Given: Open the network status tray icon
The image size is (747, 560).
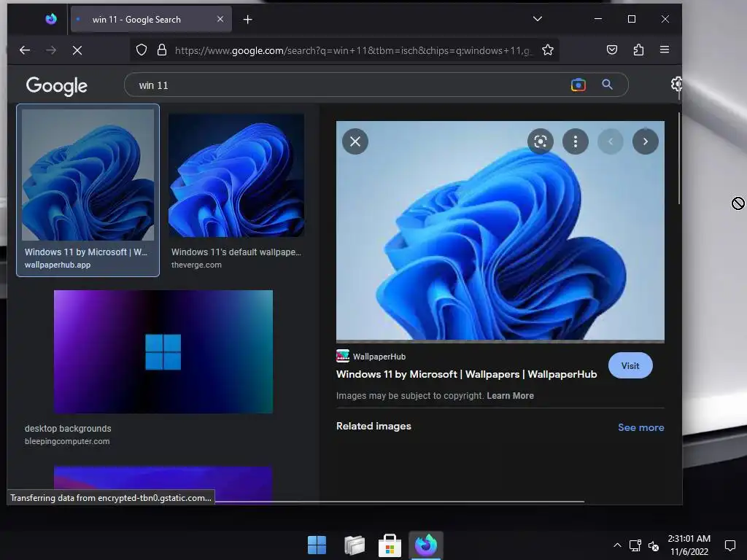Looking at the screenshot, I should [635, 545].
